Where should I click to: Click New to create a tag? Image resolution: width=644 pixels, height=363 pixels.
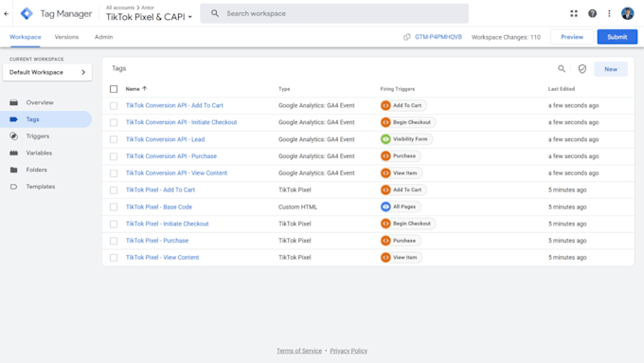tap(611, 69)
